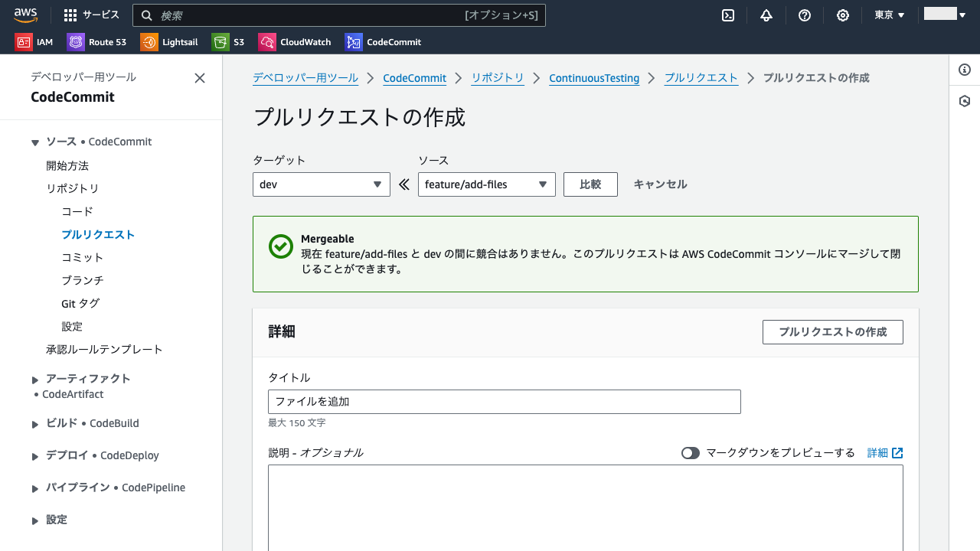980x551 pixels.
Task: Click the 比較 button
Action: tap(590, 184)
